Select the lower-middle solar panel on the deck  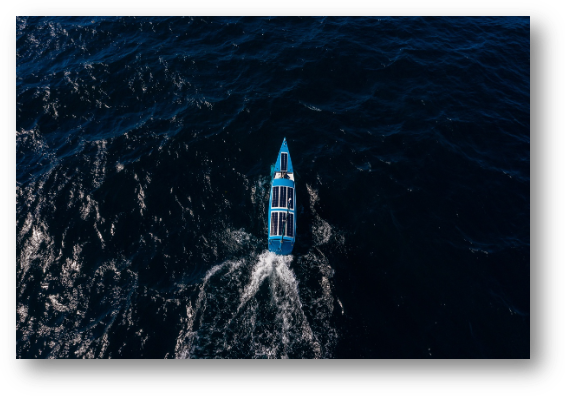point(282,224)
